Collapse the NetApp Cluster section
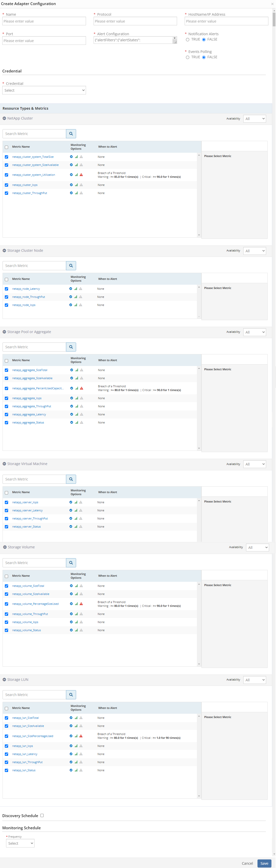276x868 pixels. click(4, 118)
